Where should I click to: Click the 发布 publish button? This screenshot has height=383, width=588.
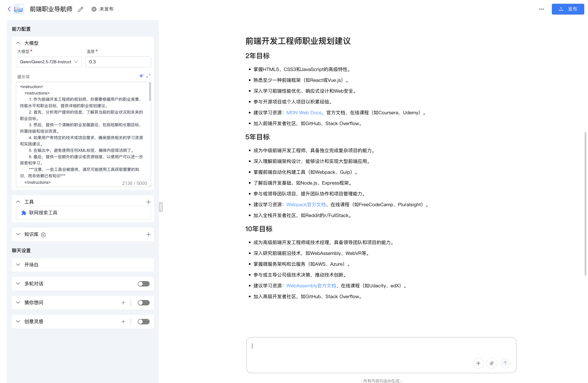(568, 9)
